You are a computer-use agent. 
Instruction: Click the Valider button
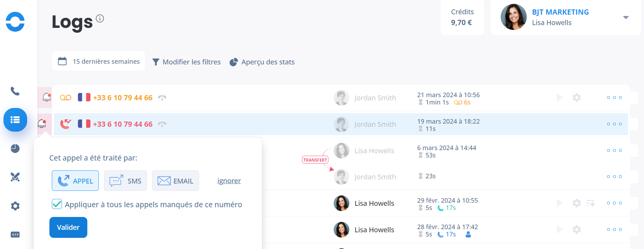pyautogui.click(x=68, y=227)
